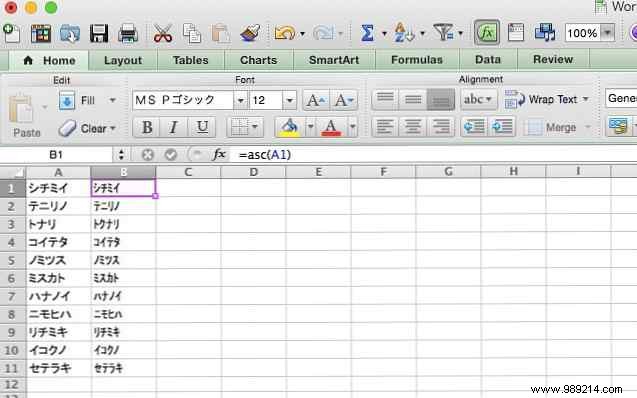Click the Copy icon

[192, 33]
